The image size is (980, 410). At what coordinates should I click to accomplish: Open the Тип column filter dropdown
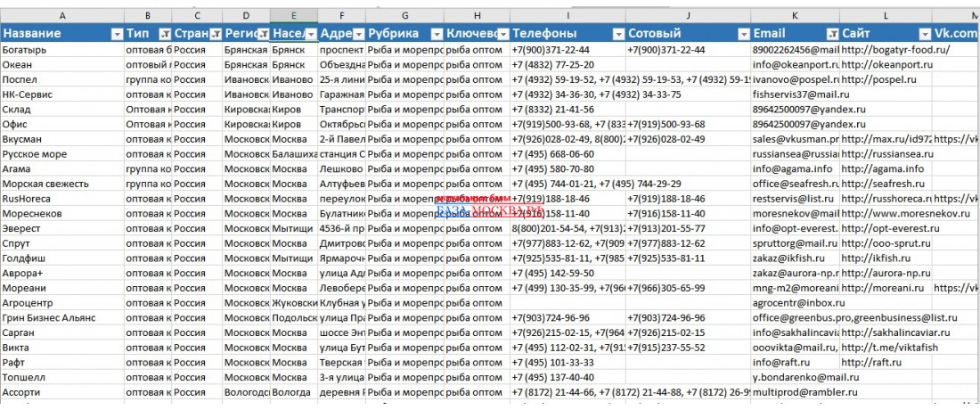(x=165, y=34)
